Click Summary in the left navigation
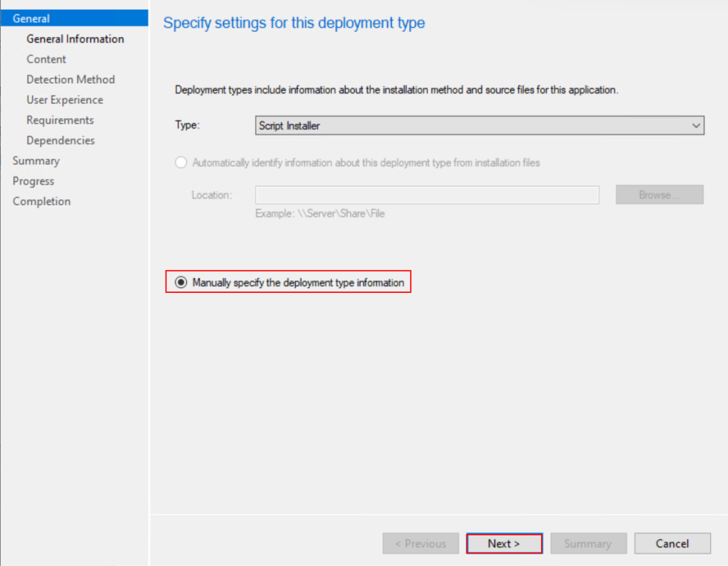728x566 pixels. (36, 161)
